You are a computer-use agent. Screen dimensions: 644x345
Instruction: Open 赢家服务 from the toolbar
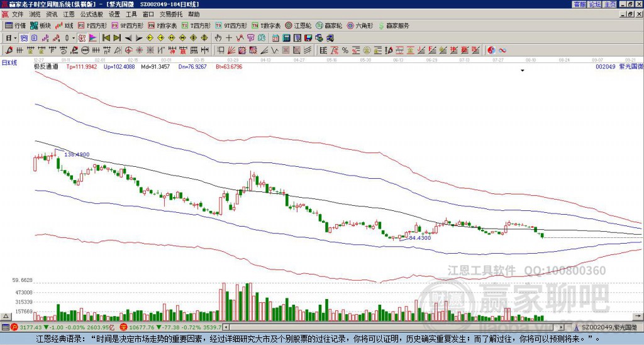click(394, 25)
